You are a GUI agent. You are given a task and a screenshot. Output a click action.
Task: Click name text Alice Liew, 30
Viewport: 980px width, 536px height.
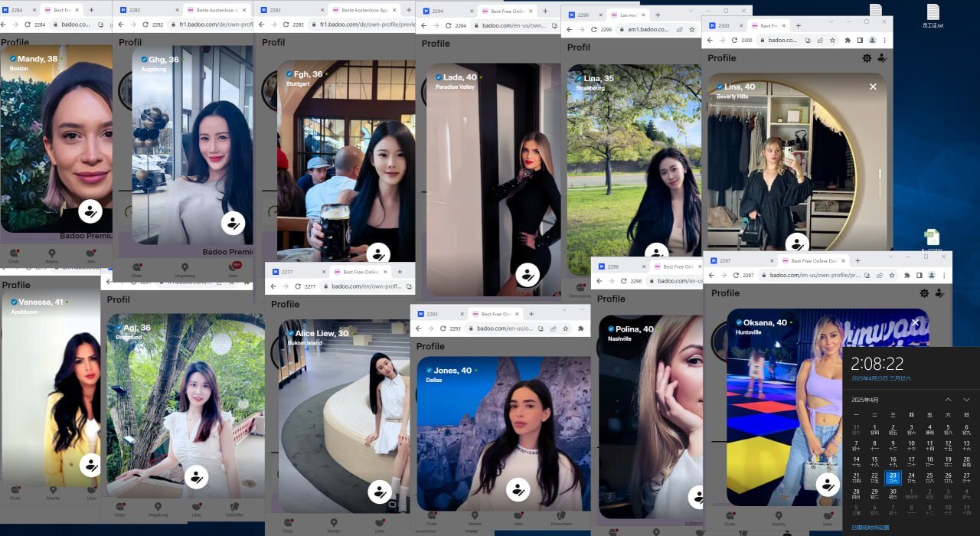(x=322, y=333)
